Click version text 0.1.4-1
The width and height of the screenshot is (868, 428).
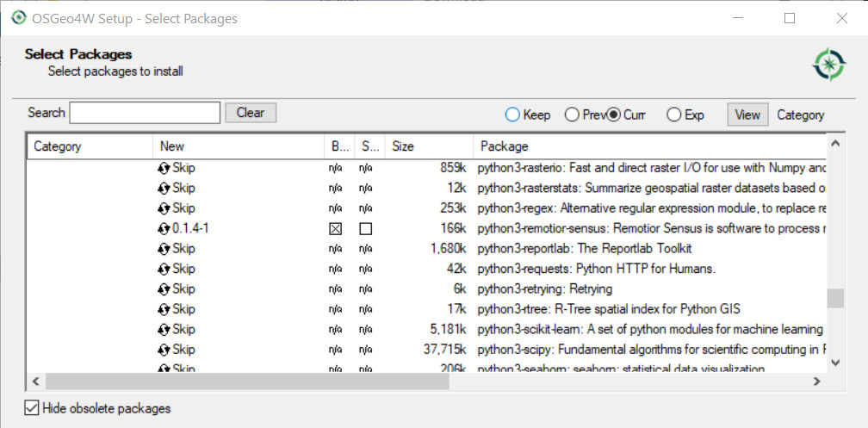point(190,229)
